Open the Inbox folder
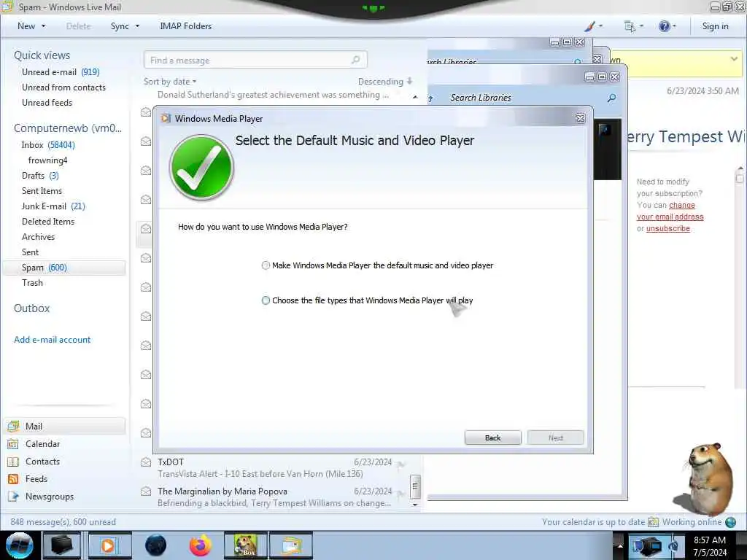This screenshot has height=560, width=747. point(48,145)
